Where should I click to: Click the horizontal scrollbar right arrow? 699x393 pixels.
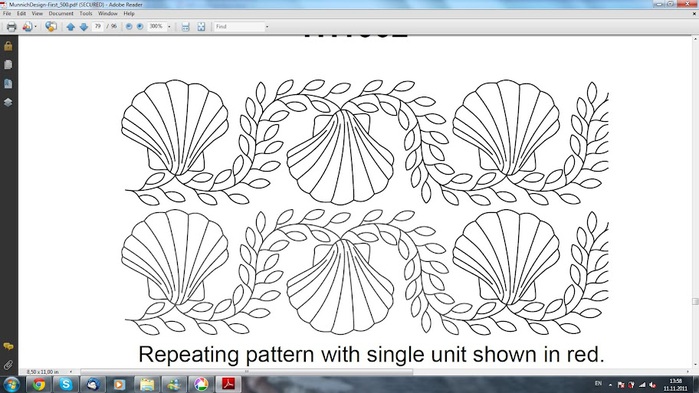(688, 372)
